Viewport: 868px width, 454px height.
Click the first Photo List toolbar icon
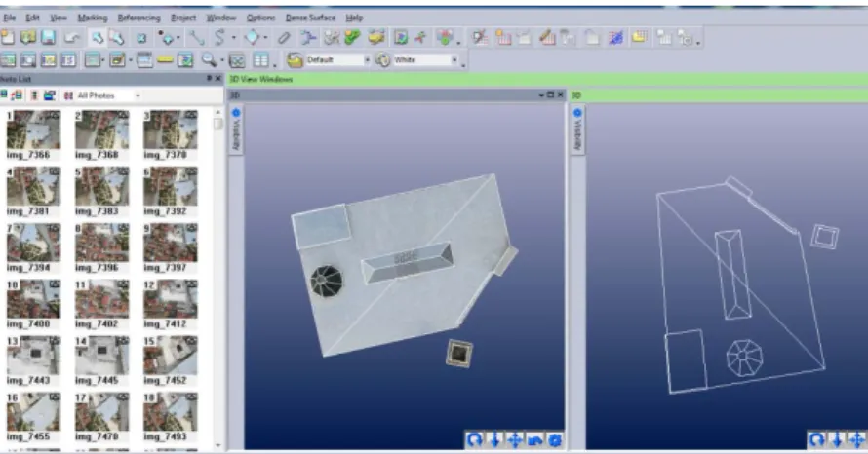3,95
